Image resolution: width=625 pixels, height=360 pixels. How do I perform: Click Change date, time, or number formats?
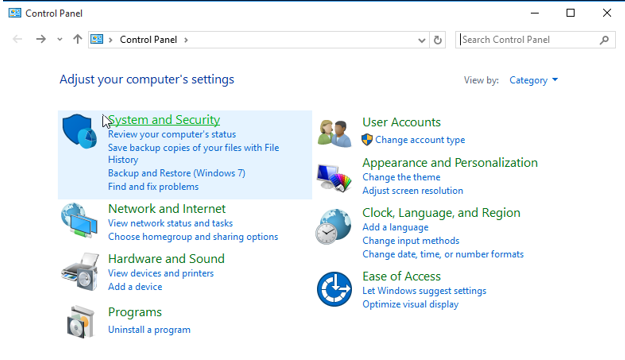click(x=443, y=254)
